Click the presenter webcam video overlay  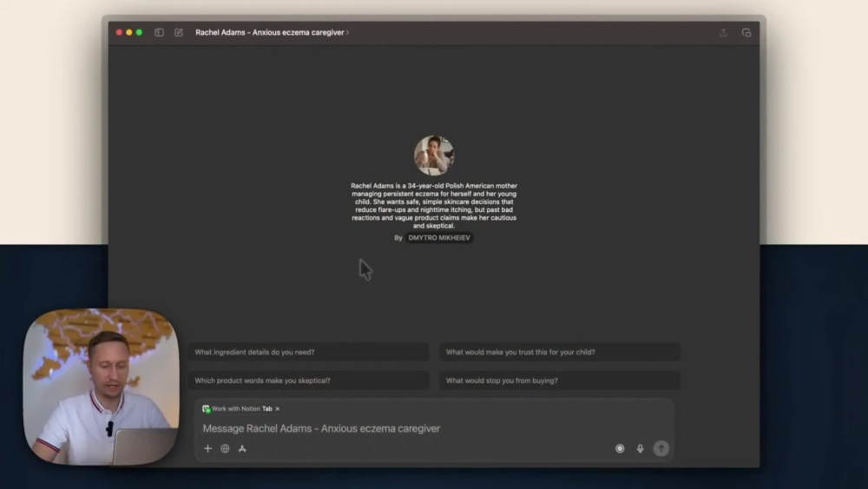point(102,387)
